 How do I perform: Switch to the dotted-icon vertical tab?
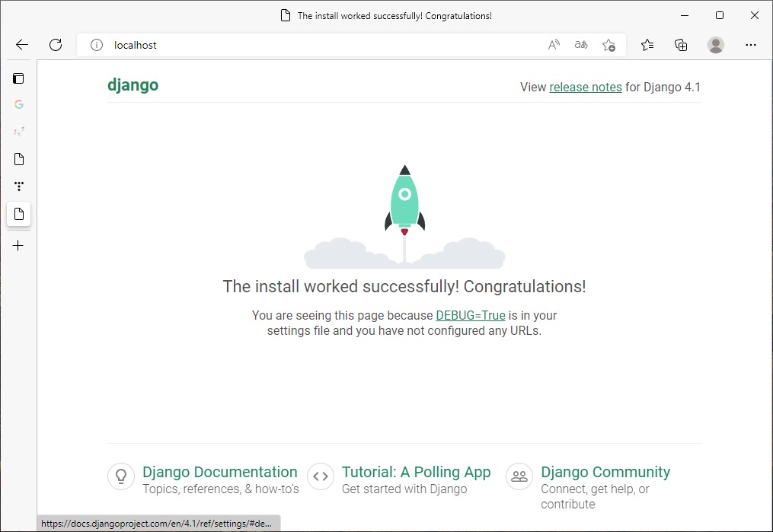pos(19,186)
